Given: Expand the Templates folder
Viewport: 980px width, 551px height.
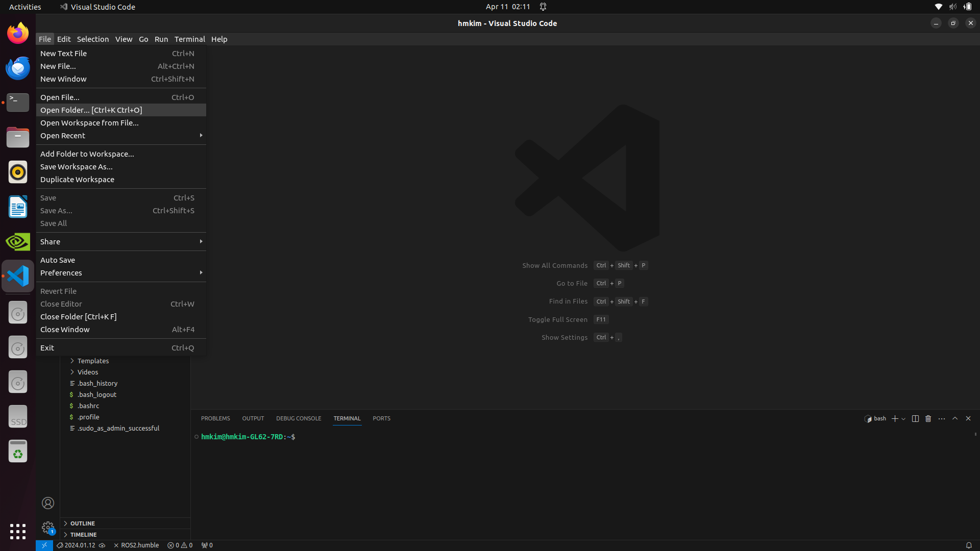Looking at the screenshot, I should pos(93,361).
